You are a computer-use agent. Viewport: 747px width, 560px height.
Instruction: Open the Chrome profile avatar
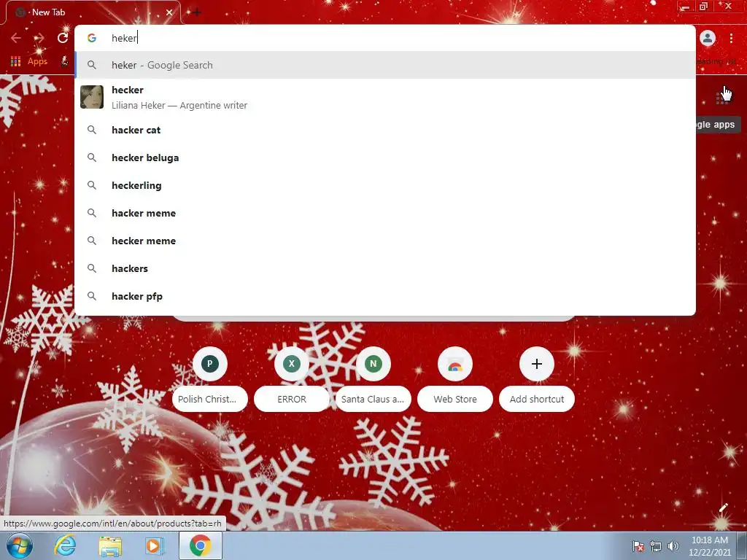point(708,38)
